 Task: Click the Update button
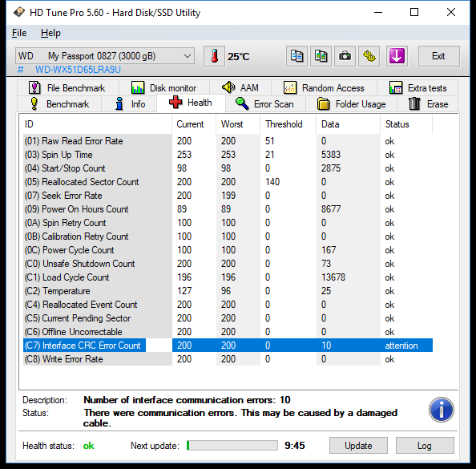(358, 446)
